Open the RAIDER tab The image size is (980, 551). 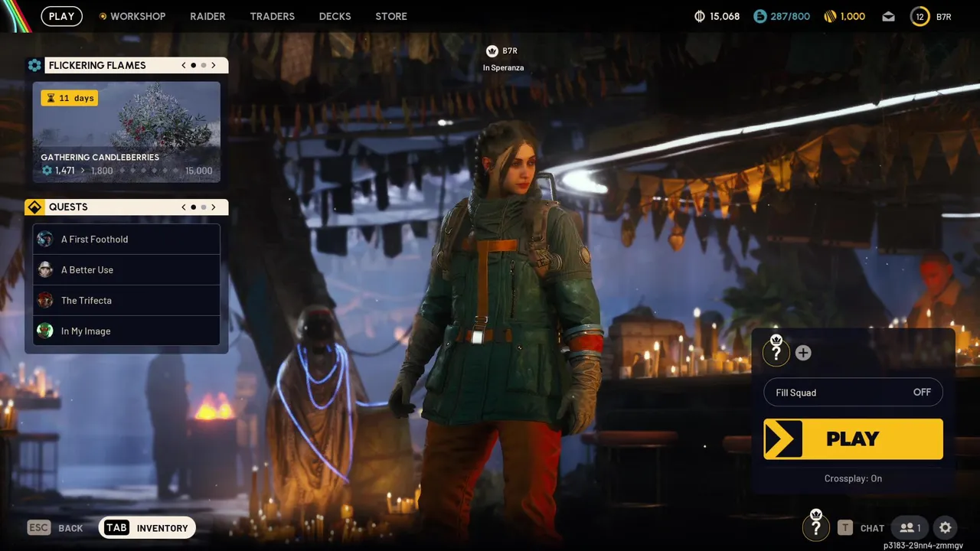point(207,16)
